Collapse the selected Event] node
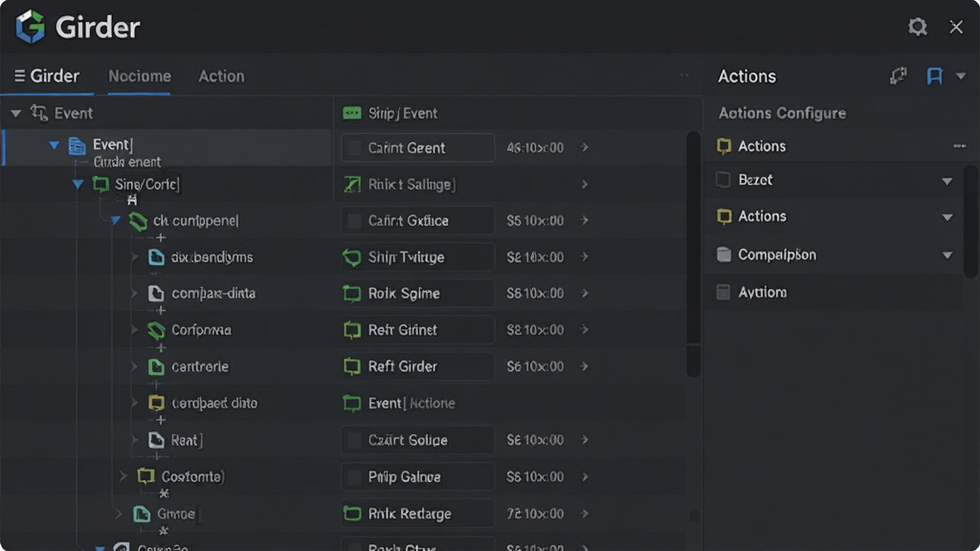 [x=55, y=145]
